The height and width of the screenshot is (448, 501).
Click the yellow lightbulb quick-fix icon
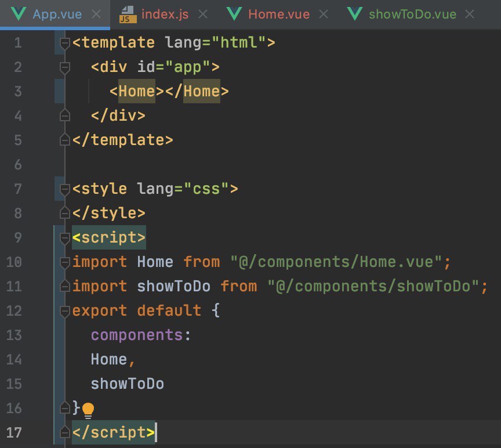point(88,411)
